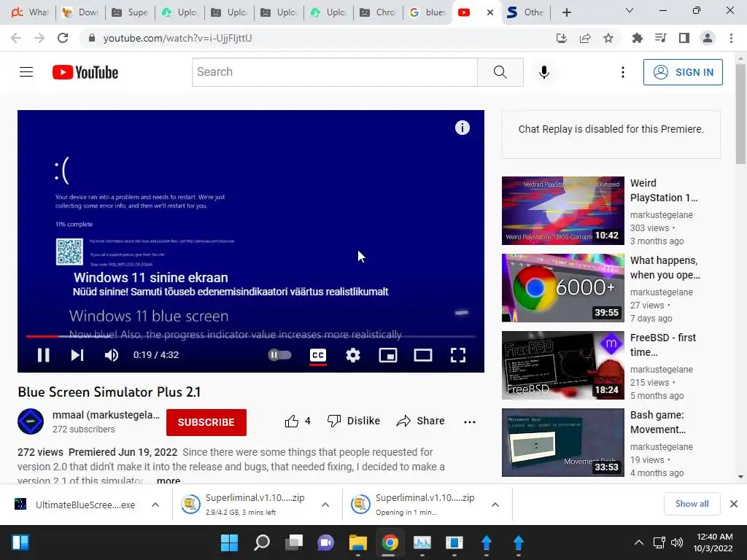747x560 pixels.
Task: Open player settings gear
Action: pos(353,355)
